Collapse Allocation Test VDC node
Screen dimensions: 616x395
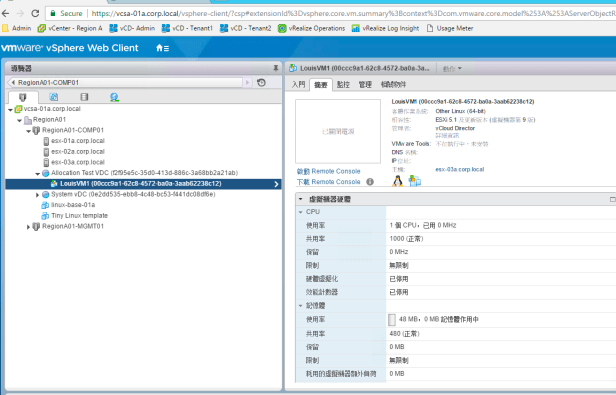(37, 173)
